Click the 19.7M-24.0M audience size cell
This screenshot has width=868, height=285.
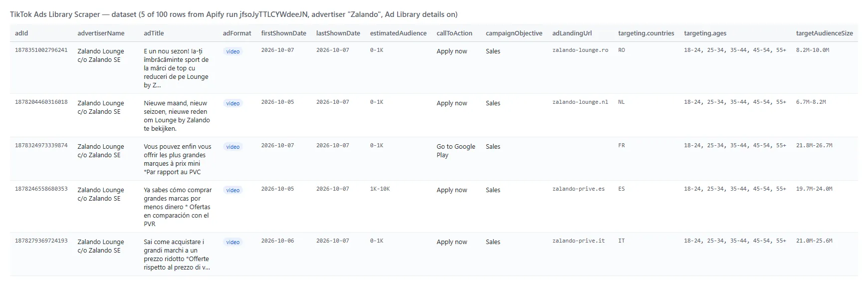click(814, 189)
